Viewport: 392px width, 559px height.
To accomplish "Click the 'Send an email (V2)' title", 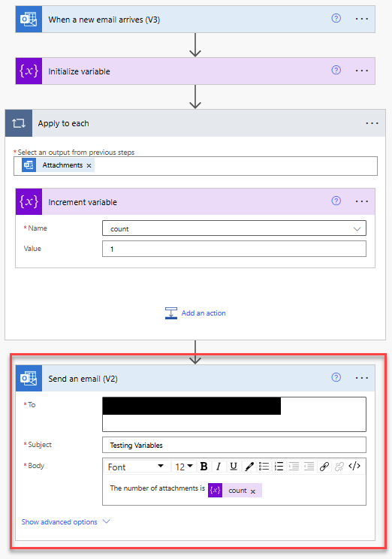I will pos(83,379).
